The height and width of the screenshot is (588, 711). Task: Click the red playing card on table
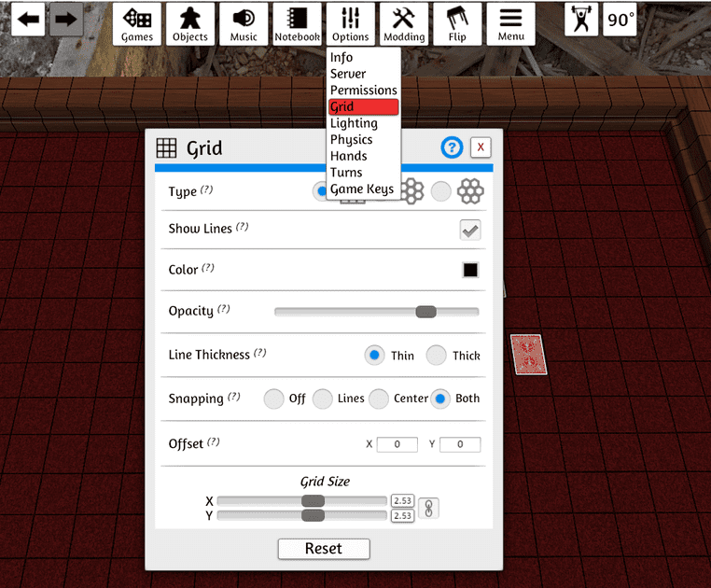click(x=529, y=355)
